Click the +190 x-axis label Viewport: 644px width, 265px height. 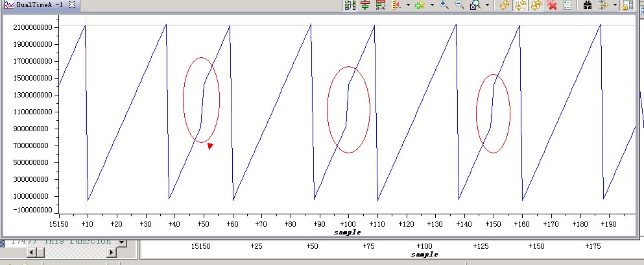(608, 224)
